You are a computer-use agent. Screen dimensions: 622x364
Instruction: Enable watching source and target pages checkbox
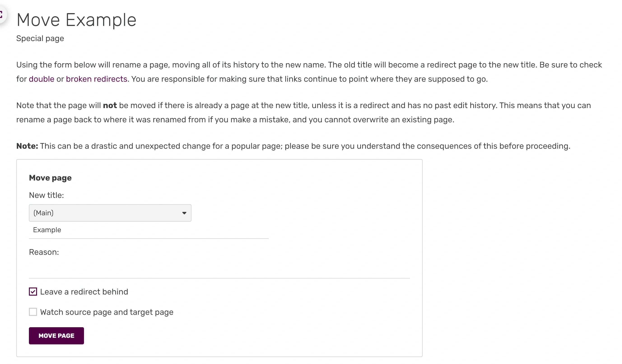(33, 312)
